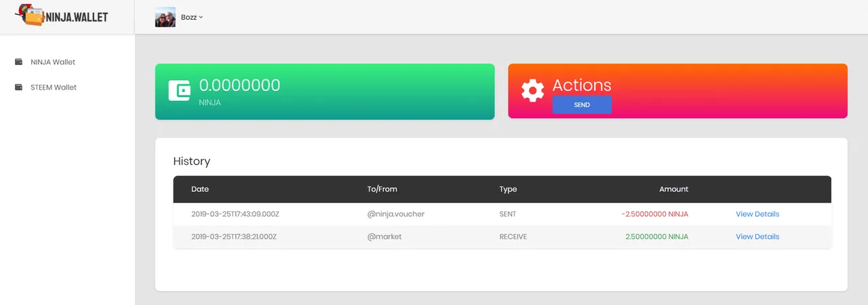Click the To/From column header
868x305 pixels.
pos(382,189)
